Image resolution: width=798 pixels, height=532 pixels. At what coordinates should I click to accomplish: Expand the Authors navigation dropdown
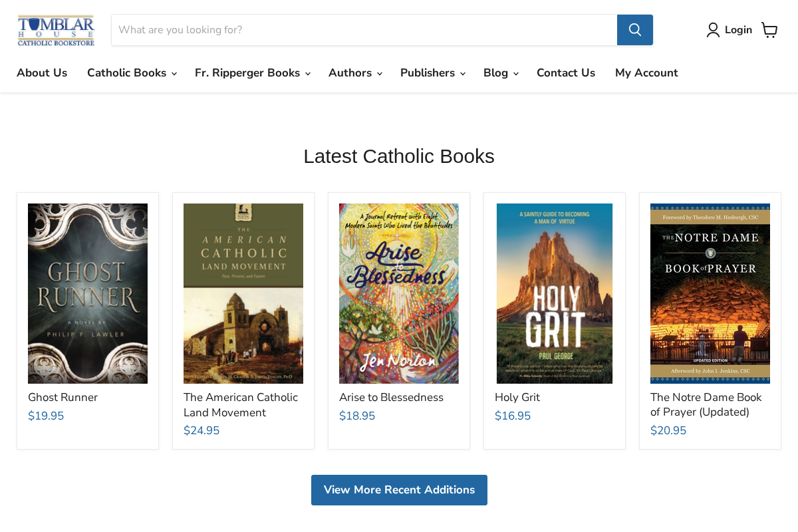(x=354, y=73)
